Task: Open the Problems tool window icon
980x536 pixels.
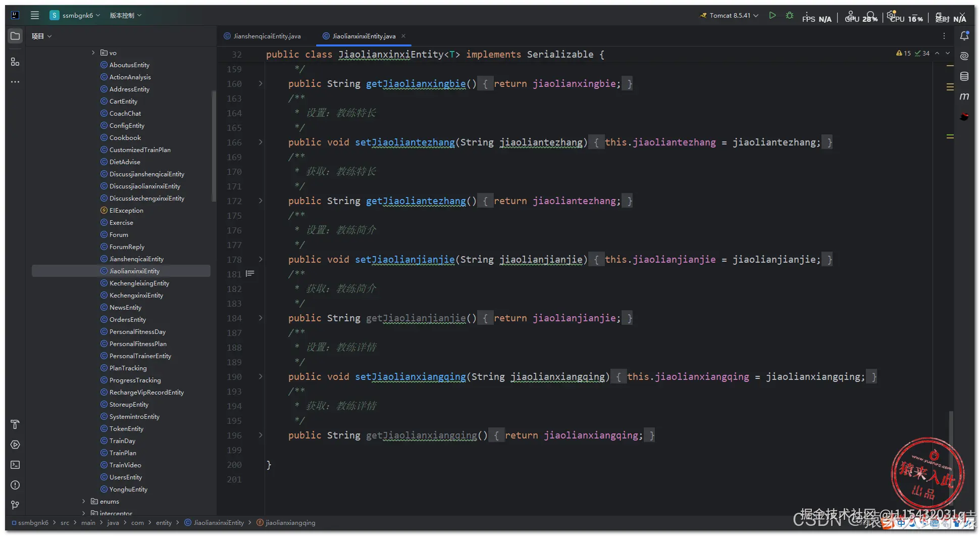Action: click(x=15, y=485)
